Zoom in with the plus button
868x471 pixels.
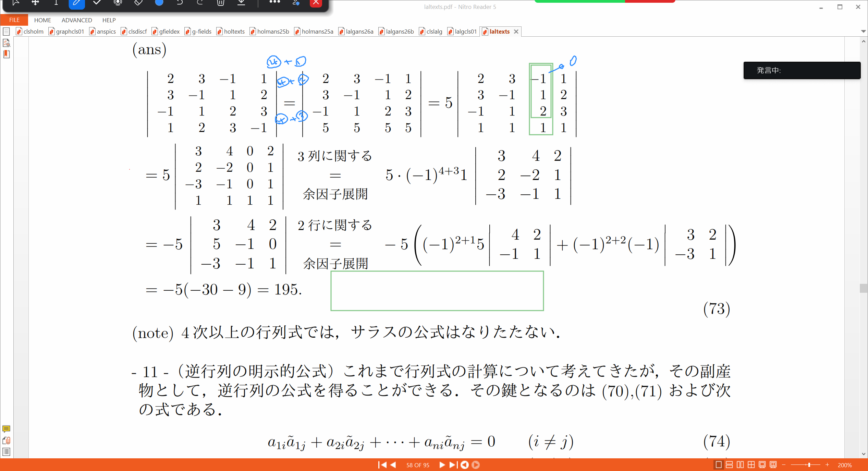827,465
